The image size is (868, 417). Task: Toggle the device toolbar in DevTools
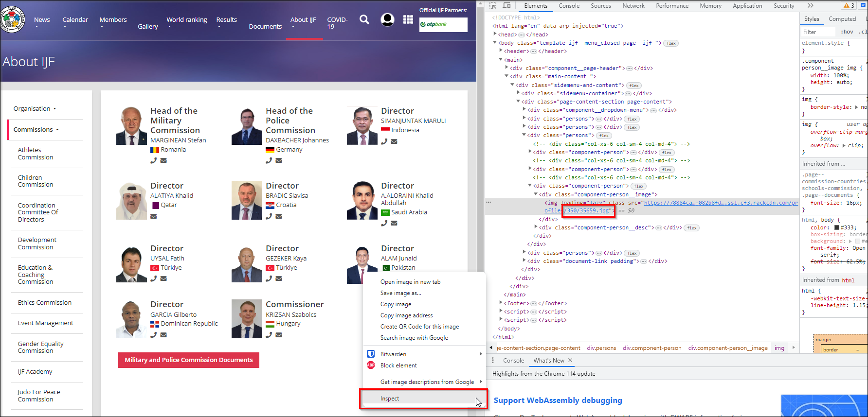pos(506,6)
